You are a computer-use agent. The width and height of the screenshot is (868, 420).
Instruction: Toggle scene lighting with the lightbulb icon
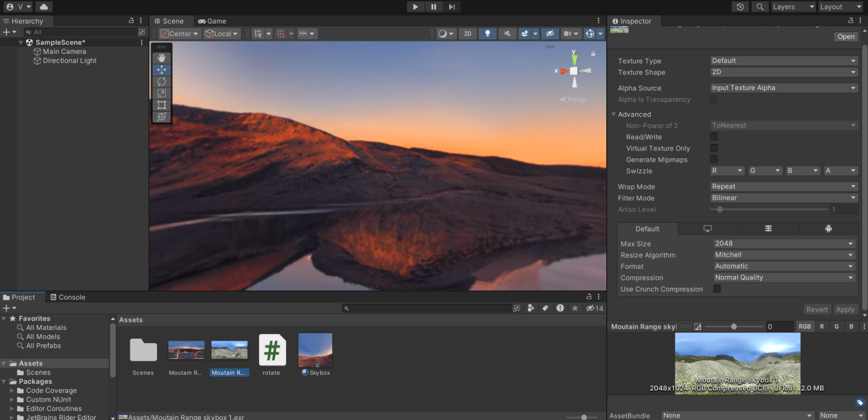click(487, 34)
